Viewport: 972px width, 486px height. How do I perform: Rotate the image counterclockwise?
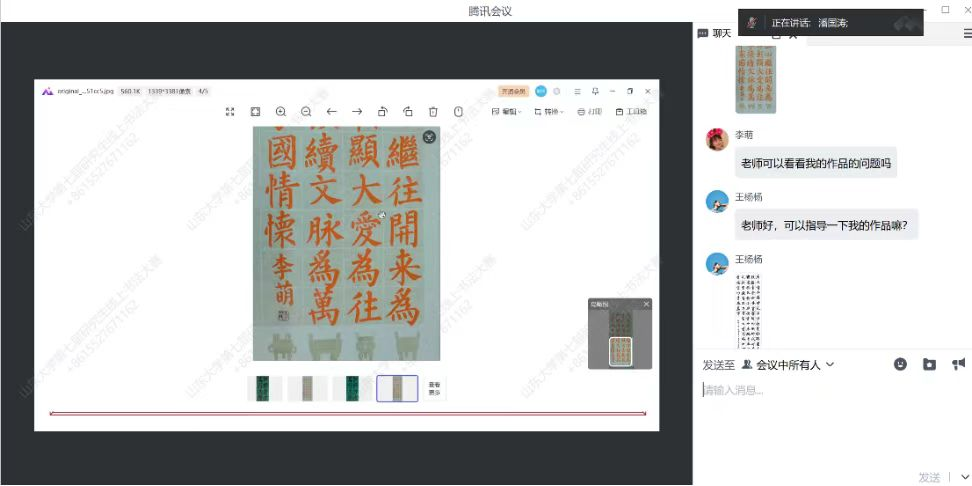[x=382, y=112]
